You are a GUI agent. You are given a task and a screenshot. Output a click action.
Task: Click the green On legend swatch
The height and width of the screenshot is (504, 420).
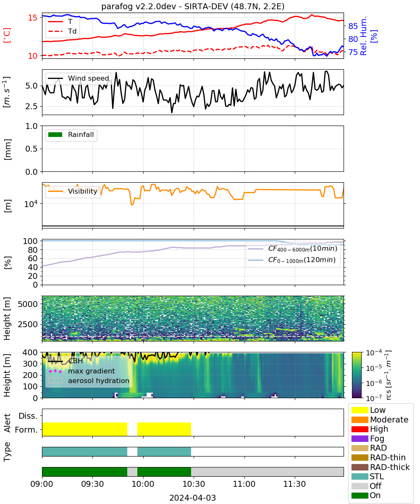tap(360, 495)
